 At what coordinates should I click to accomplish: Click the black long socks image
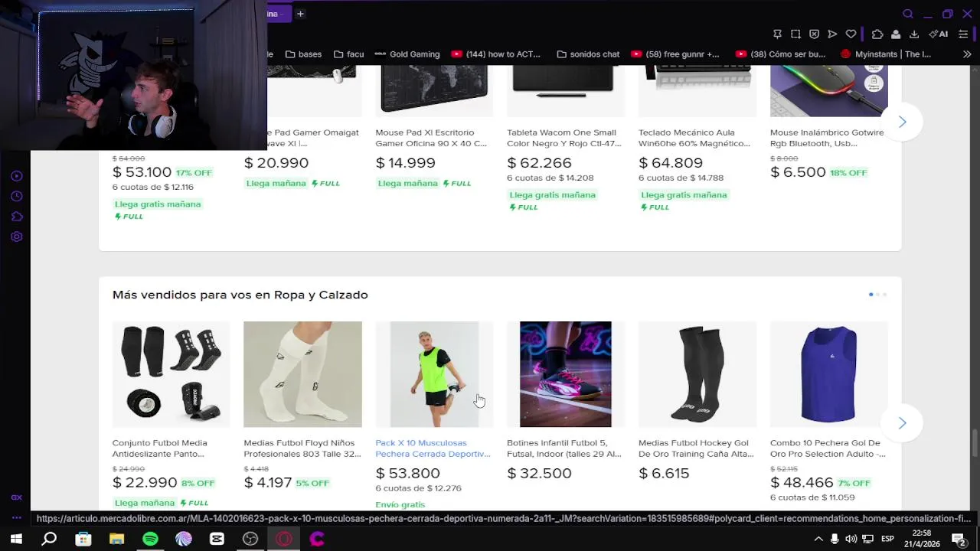pos(697,374)
